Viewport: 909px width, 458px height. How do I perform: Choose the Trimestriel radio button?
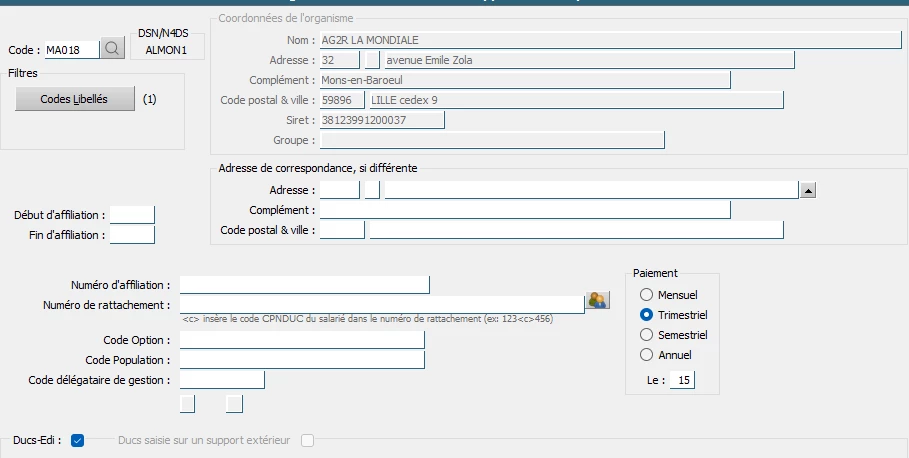point(646,315)
